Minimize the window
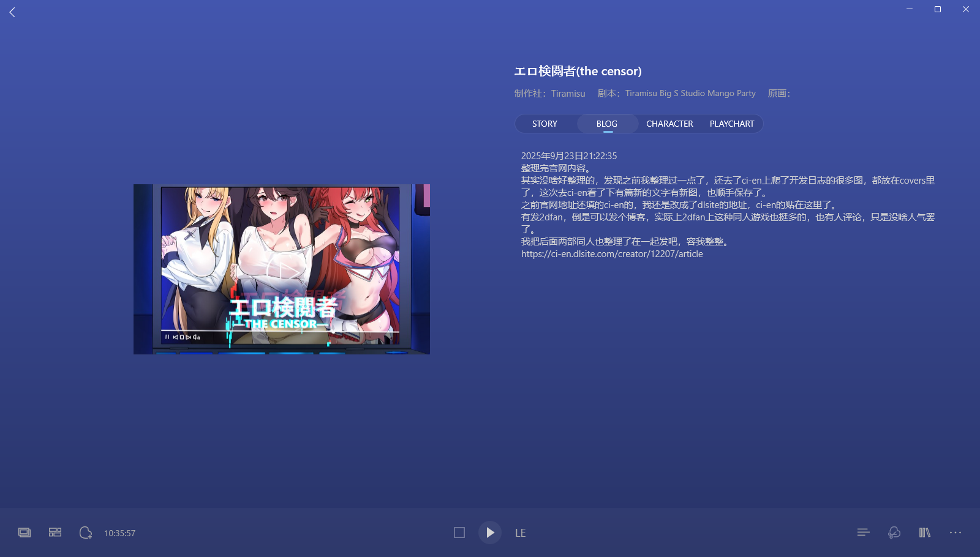Viewport: 980px width, 557px height. (910, 9)
